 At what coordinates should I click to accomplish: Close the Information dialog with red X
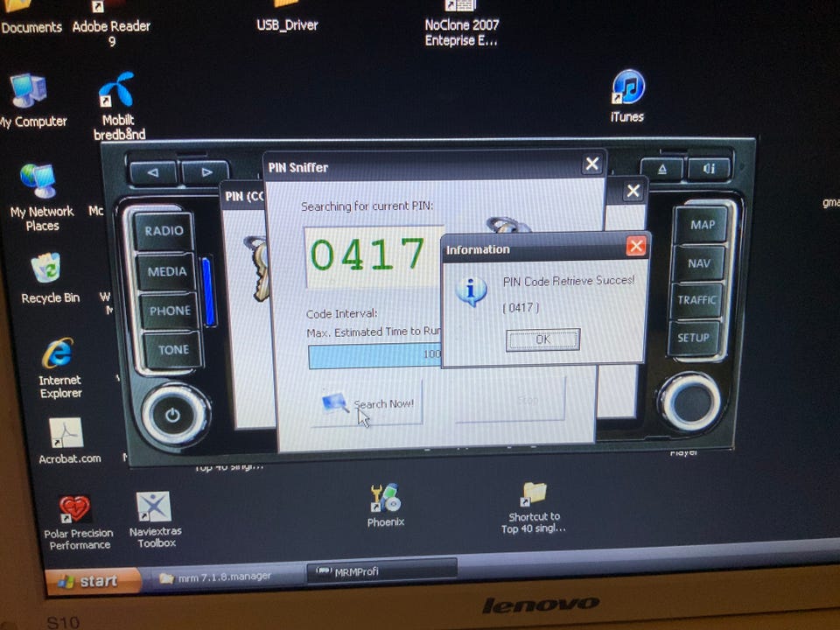(x=636, y=247)
